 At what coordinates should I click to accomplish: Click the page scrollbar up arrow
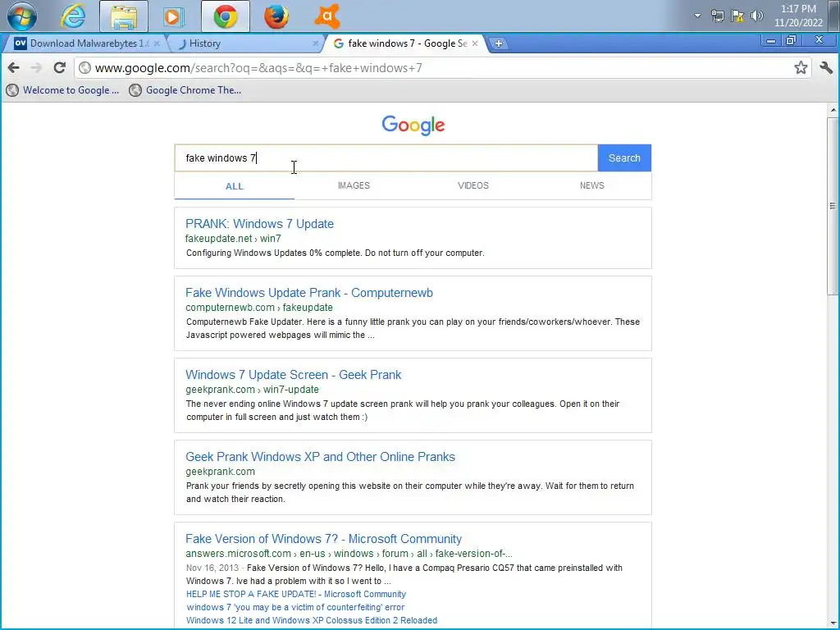pyautogui.click(x=833, y=110)
